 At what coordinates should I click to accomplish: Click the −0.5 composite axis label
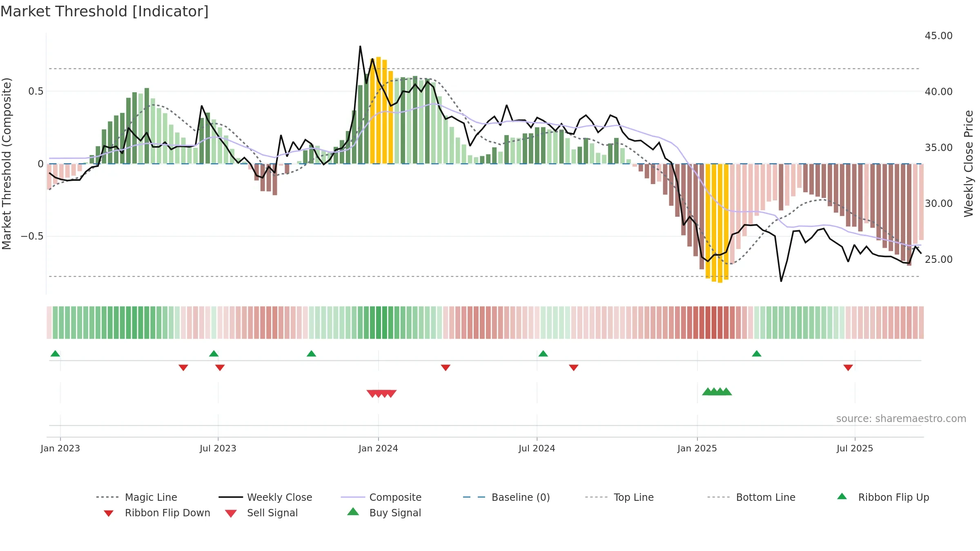point(32,237)
